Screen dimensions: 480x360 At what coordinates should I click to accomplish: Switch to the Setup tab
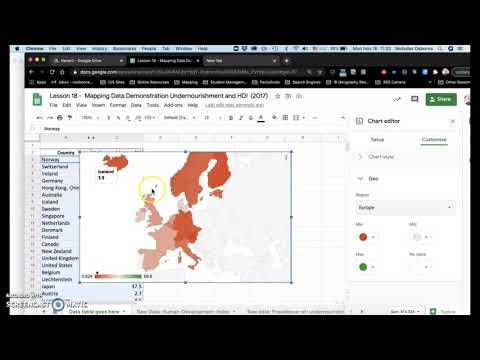point(377,140)
